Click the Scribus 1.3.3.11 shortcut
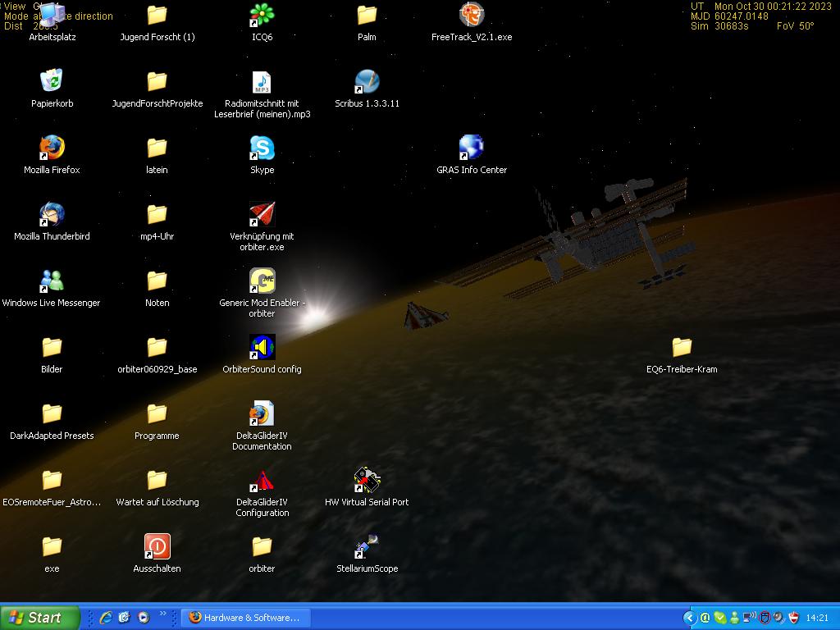This screenshot has height=630, width=840. (367, 82)
